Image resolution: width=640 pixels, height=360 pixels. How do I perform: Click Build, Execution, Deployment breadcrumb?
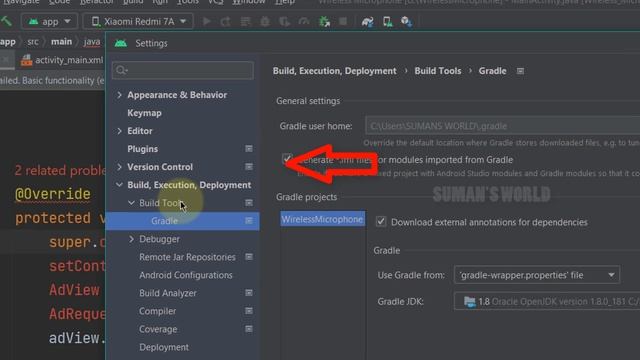tap(334, 71)
